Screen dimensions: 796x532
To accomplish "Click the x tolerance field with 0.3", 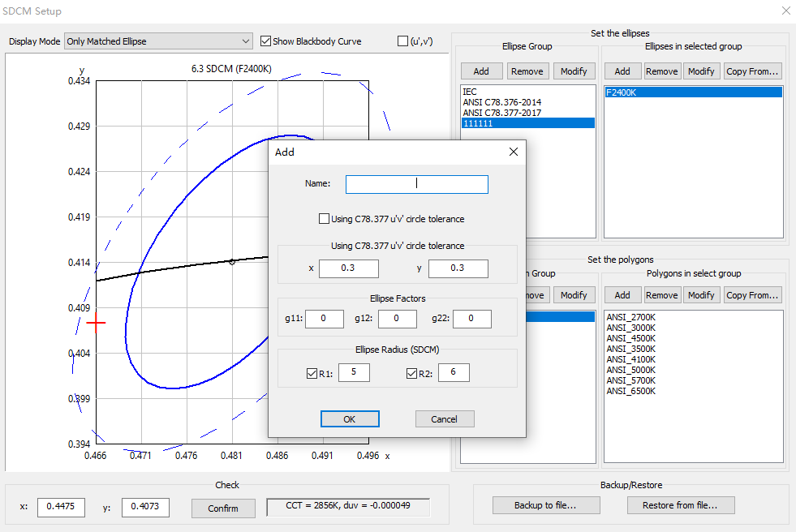I will [348, 268].
